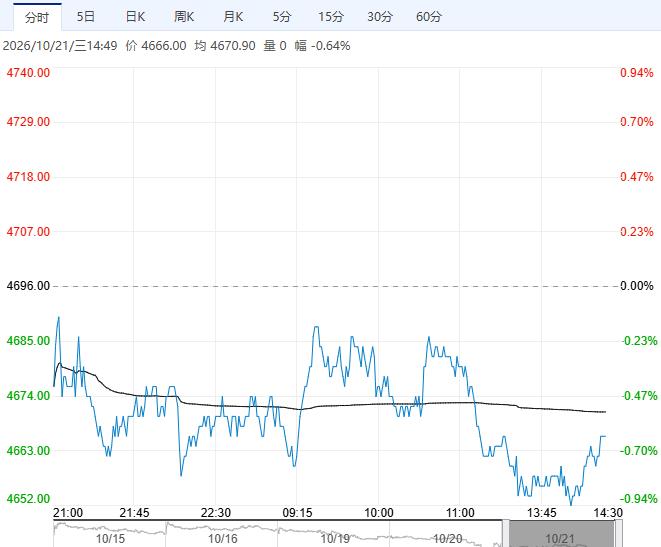Switch to the 周K tab
Image resolution: width=661 pixels, height=547 pixels.
click(184, 17)
